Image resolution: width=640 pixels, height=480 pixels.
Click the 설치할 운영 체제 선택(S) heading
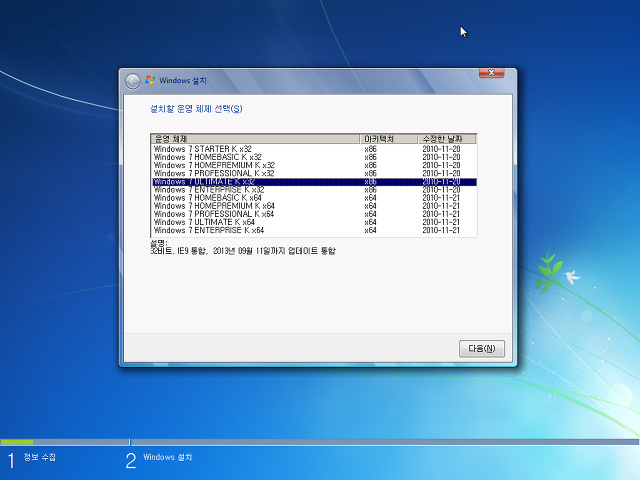click(196, 109)
